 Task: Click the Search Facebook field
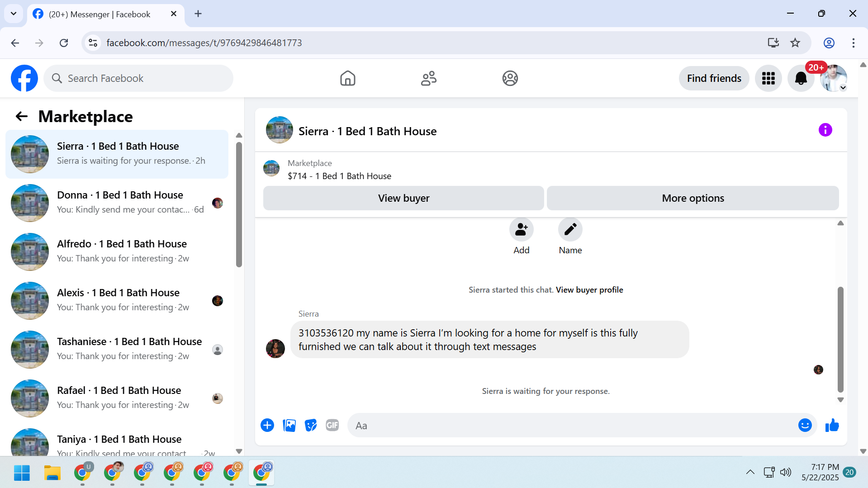[138, 78]
